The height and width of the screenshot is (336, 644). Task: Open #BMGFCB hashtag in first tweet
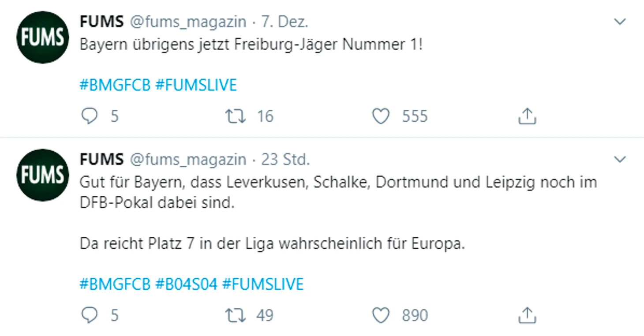pyautogui.click(x=115, y=85)
